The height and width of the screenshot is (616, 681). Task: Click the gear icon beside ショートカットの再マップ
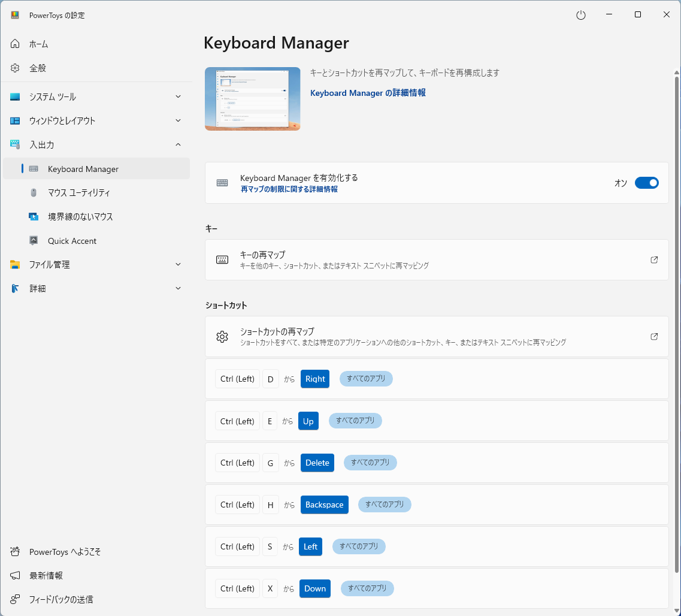pos(222,337)
